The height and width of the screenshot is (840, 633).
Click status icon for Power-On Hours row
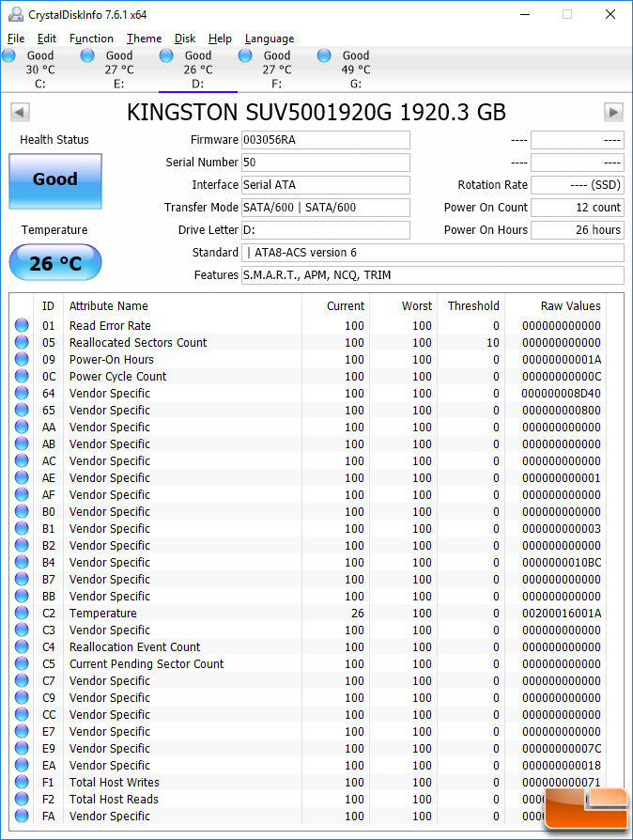pyautogui.click(x=22, y=359)
